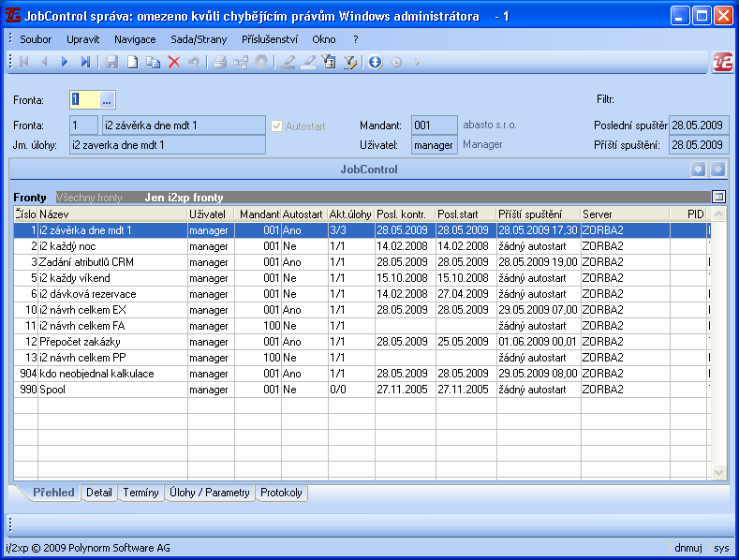The height and width of the screenshot is (560, 739).
Task: Open the structure tree icon
Action: 241,62
